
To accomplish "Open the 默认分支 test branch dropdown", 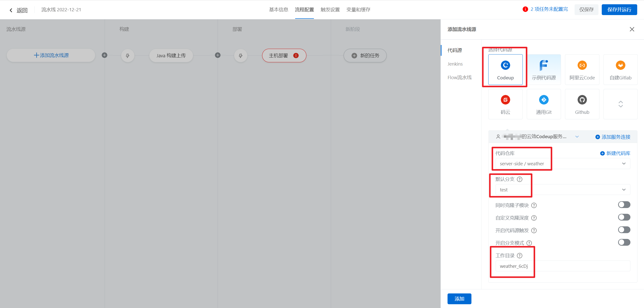I will pyautogui.click(x=562, y=190).
